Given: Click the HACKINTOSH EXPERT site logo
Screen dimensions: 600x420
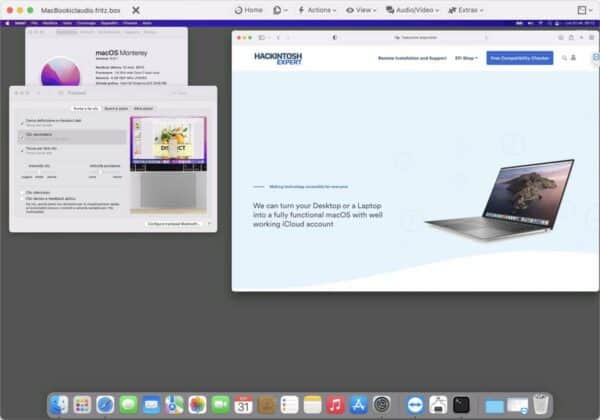Looking at the screenshot, I should click(278, 58).
